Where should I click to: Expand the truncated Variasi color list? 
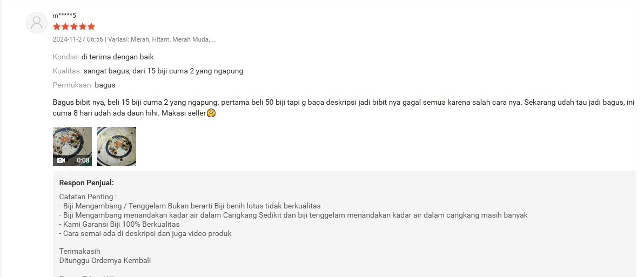tap(214, 40)
